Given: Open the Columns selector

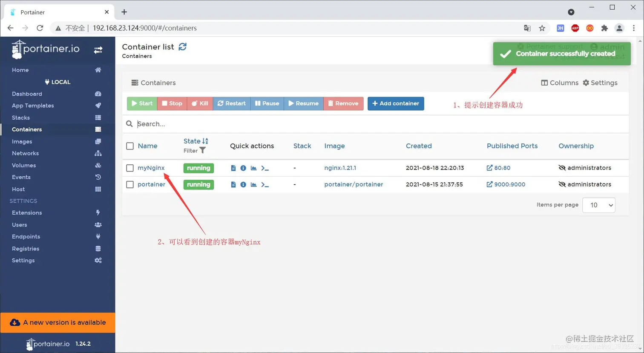Looking at the screenshot, I should 560,83.
